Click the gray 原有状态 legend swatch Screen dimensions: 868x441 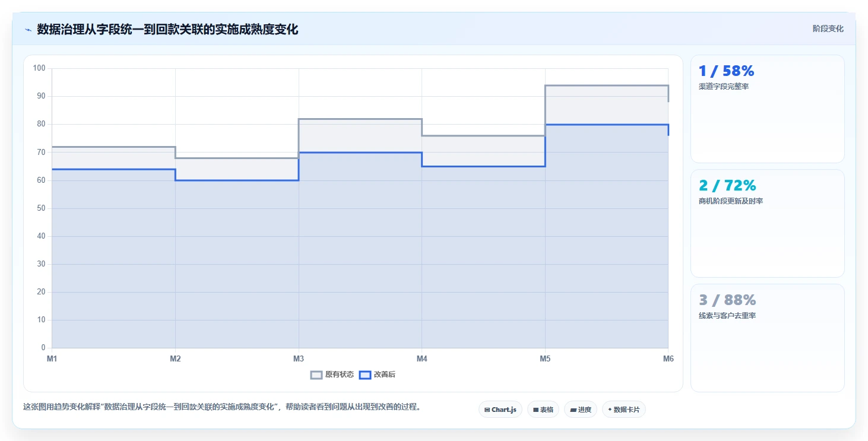[316, 375]
